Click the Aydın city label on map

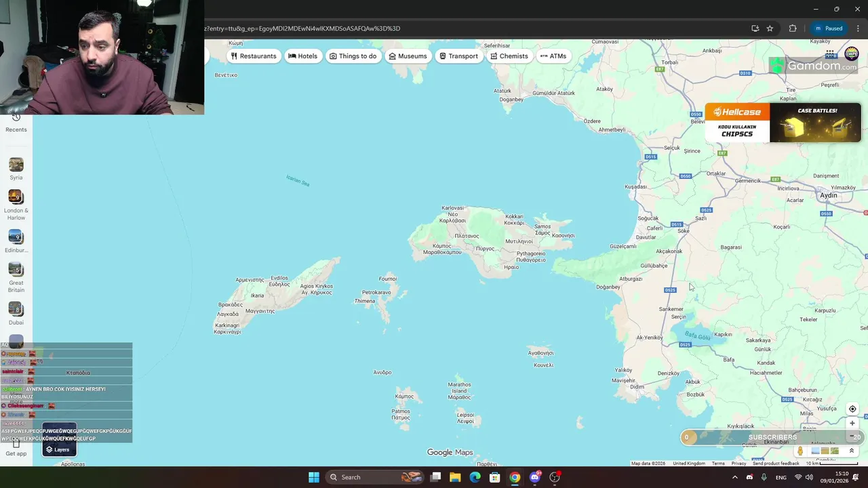828,195
